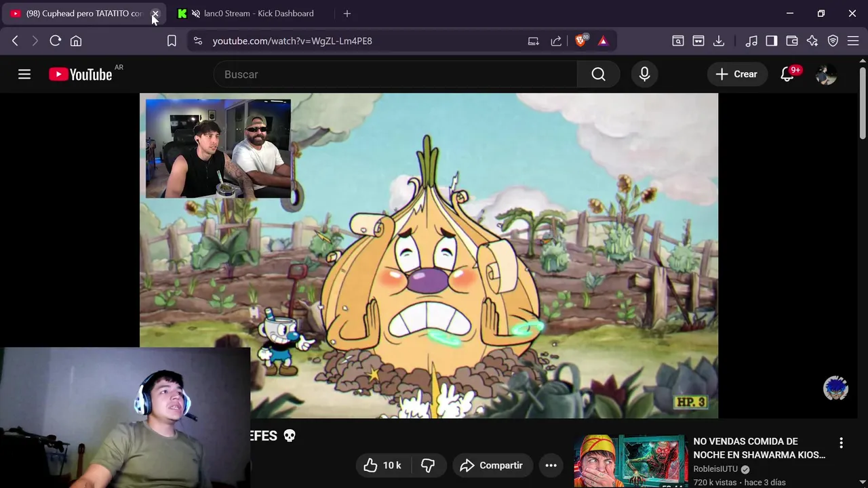Open YouTube guide hamburger menu
The image size is (868, 488).
24,75
